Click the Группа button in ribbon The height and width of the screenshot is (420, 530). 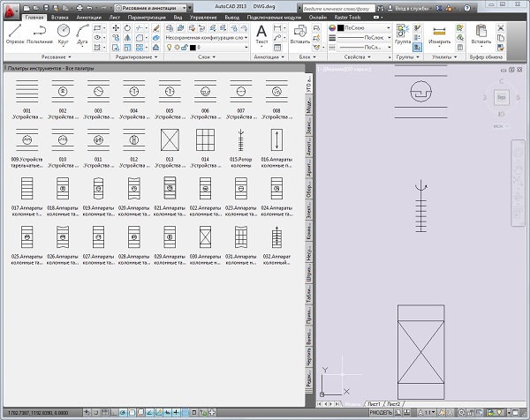pyautogui.click(x=404, y=34)
